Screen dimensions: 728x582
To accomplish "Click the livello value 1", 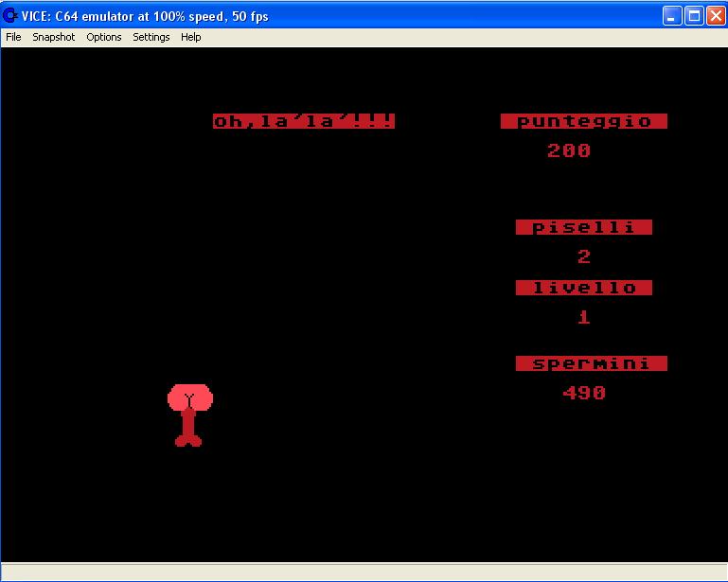I will click(x=584, y=317).
